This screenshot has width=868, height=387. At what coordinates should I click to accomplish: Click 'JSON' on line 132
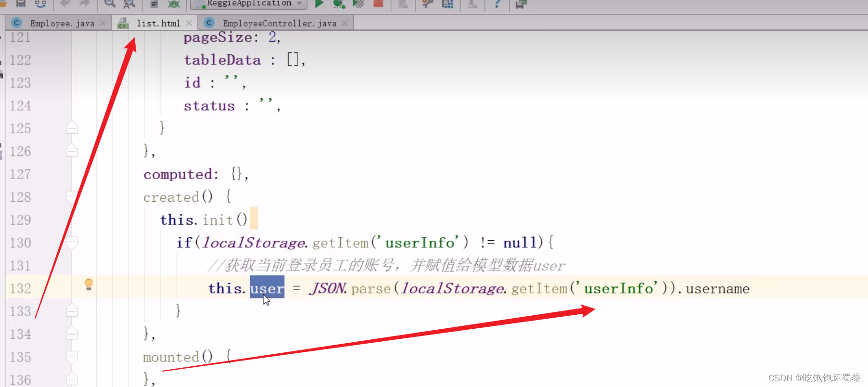[x=327, y=288]
